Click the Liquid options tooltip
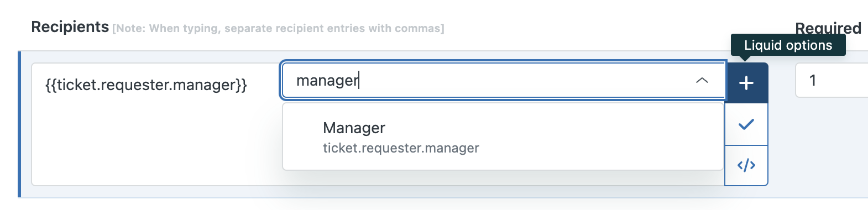868x210 pixels. 788,45
